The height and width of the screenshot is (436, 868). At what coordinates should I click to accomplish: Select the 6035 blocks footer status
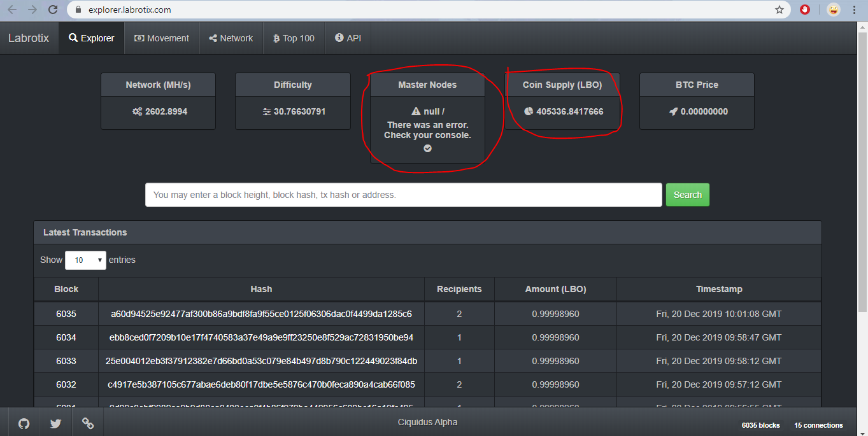[x=760, y=425]
